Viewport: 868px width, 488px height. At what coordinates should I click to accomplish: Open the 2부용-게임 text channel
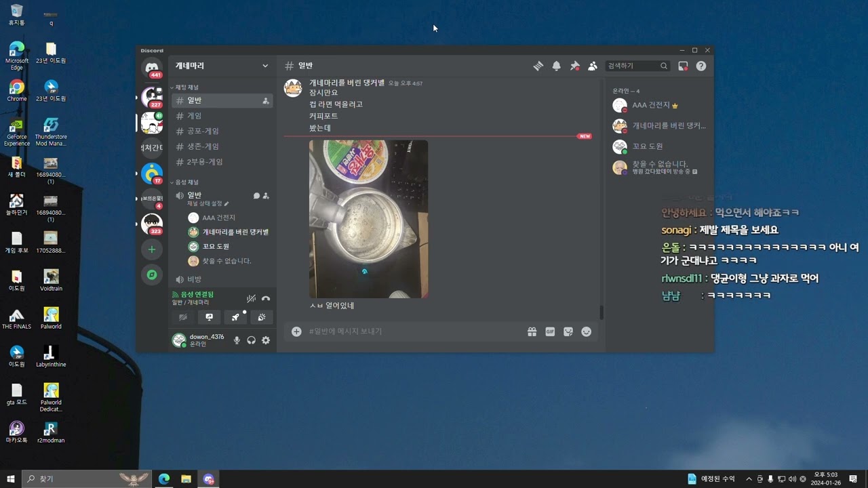coord(222,162)
